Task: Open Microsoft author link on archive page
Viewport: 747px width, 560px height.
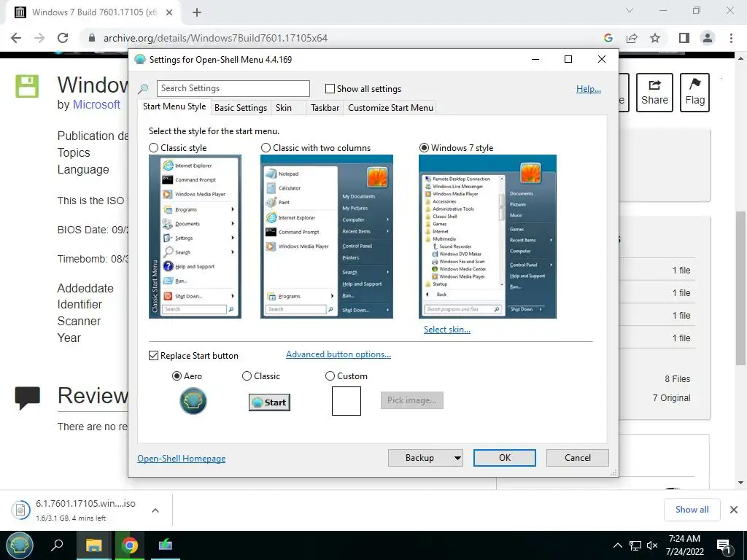Action: (x=96, y=105)
